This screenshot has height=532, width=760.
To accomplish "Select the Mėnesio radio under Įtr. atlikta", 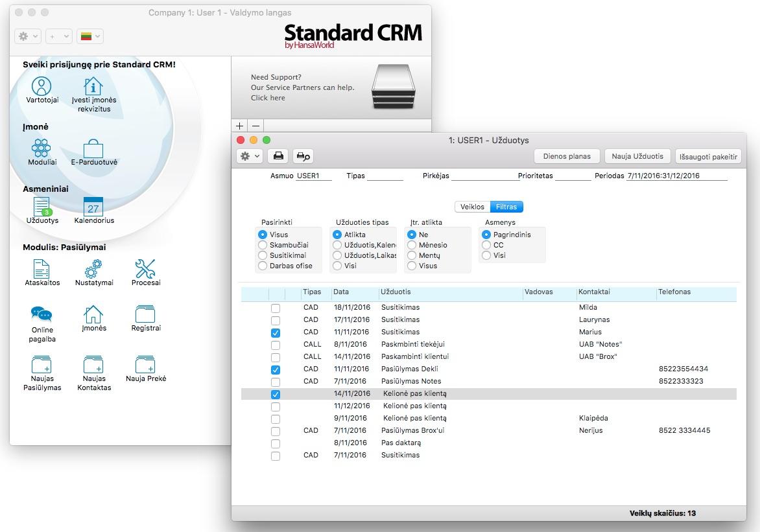I will (412, 245).
